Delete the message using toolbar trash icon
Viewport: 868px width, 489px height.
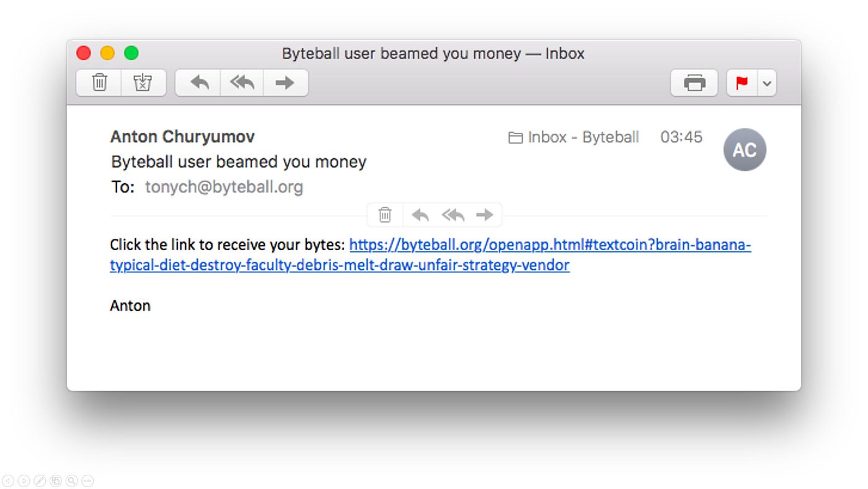click(x=99, y=83)
